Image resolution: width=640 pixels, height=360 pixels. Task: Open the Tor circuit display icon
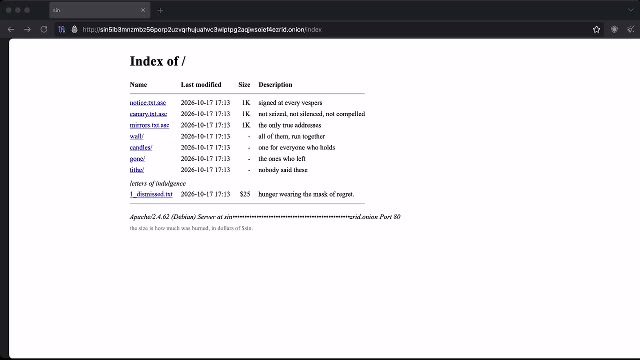[x=61, y=29]
